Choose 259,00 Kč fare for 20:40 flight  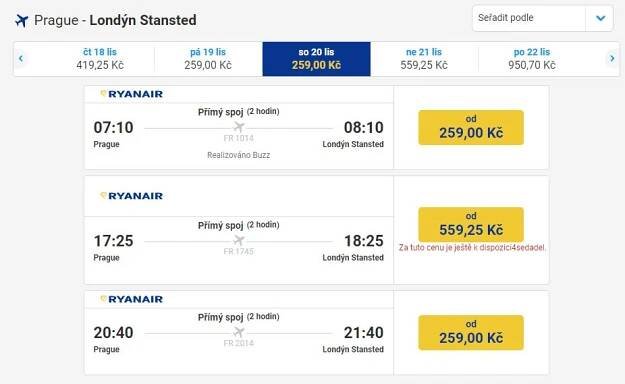pos(471,333)
